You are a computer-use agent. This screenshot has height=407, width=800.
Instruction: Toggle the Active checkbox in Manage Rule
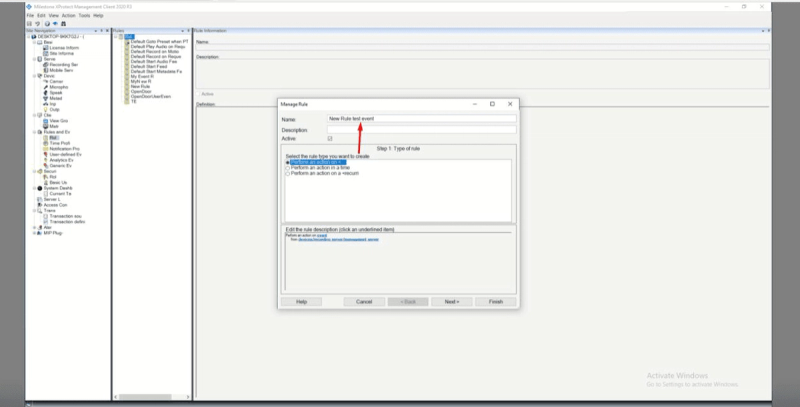click(330, 139)
